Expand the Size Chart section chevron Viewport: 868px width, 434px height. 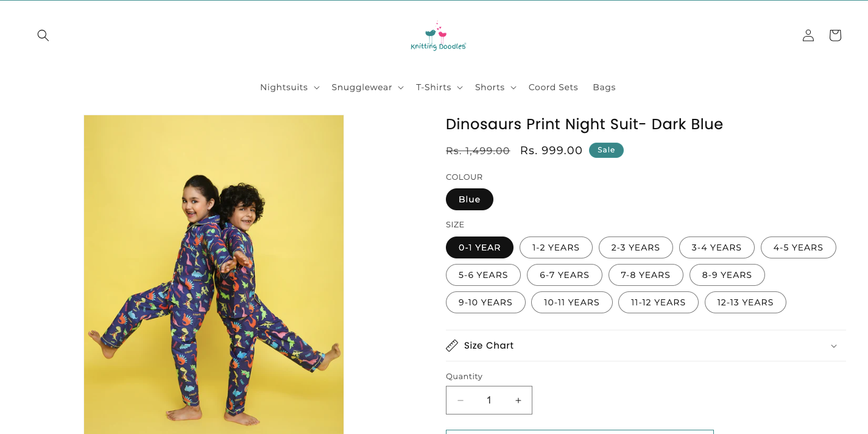834,346
